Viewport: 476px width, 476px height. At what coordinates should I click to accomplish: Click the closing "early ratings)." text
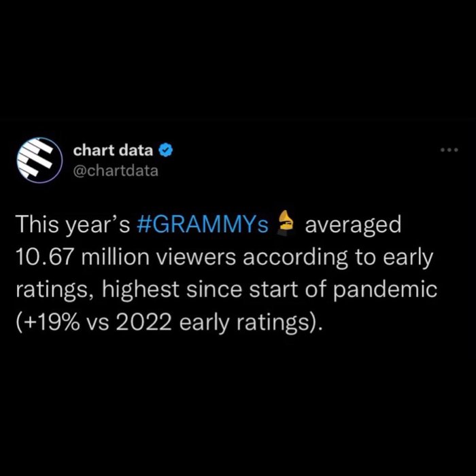tap(250, 323)
